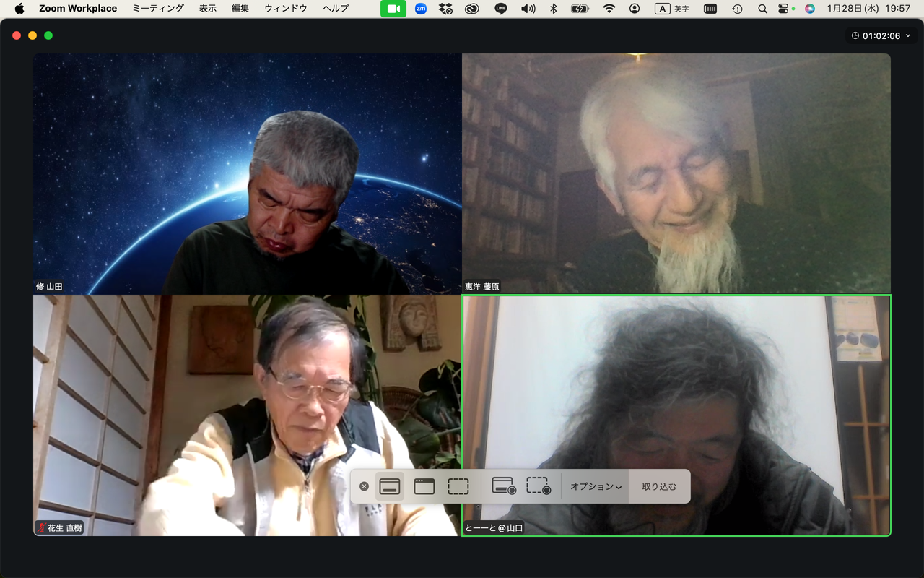
Task: Open the ミーティング menu
Action: click(158, 9)
